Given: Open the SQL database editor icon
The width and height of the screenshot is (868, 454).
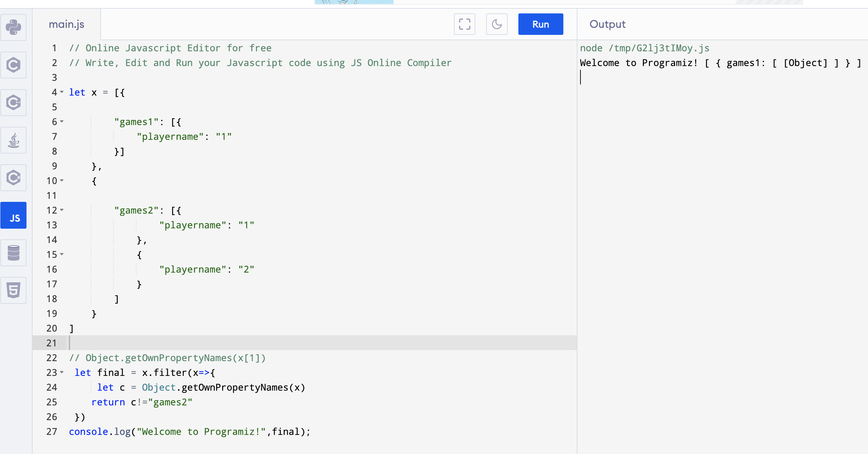Looking at the screenshot, I should (x=13, y=252).
